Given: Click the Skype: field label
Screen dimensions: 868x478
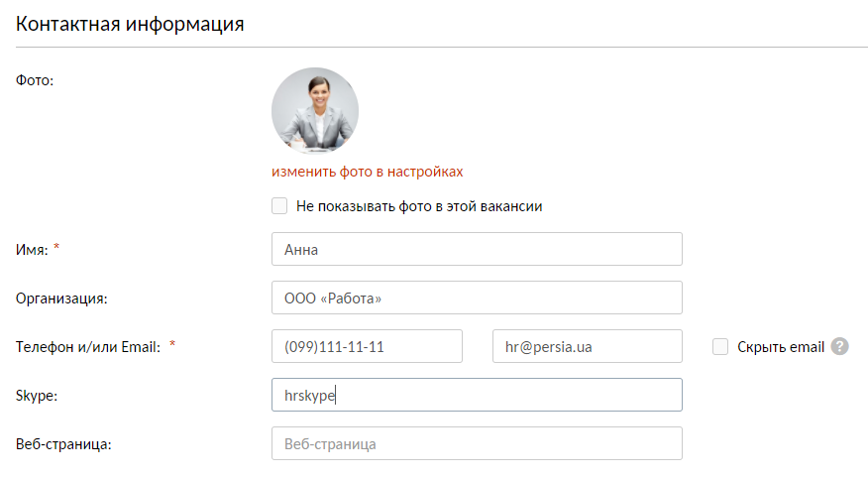Looking at the screenshot, I should 36,395.
